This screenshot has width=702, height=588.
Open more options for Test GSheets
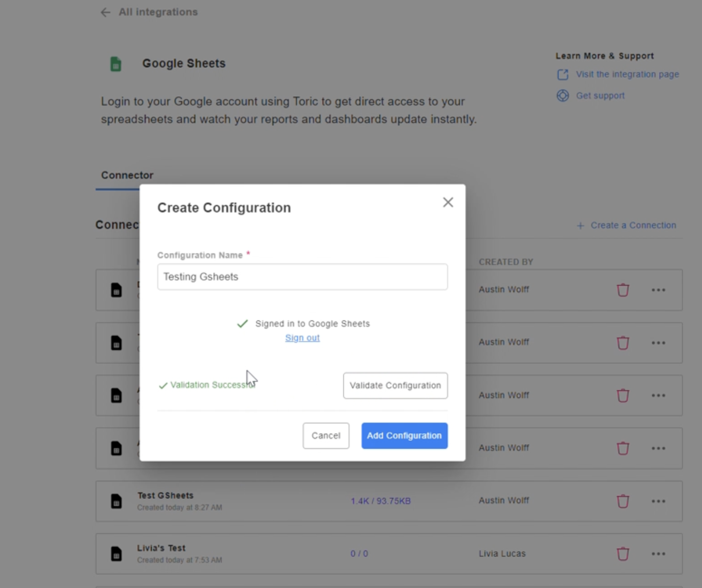pos(659,501)
